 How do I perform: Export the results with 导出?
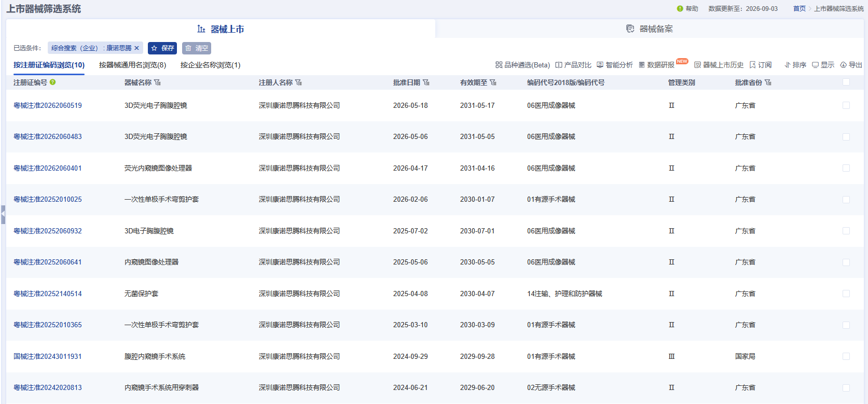click(x=851, y=65)
